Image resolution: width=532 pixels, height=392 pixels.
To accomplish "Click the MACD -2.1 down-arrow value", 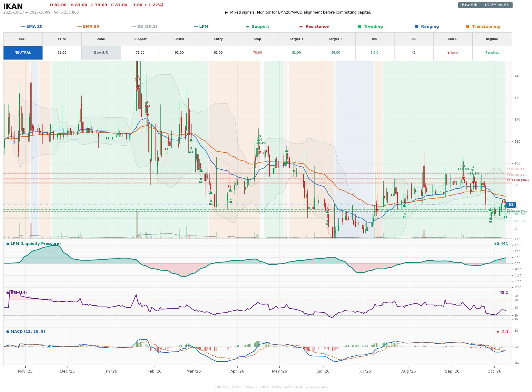I will [502, 332].
